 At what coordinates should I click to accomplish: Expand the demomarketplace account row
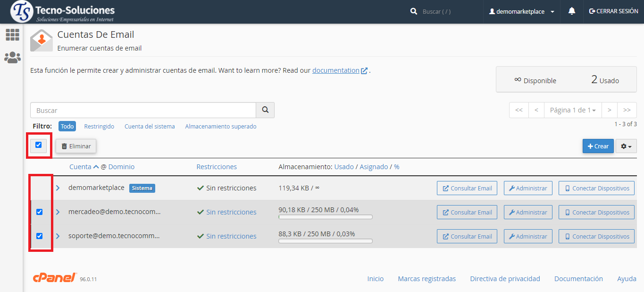click(58, 188)
